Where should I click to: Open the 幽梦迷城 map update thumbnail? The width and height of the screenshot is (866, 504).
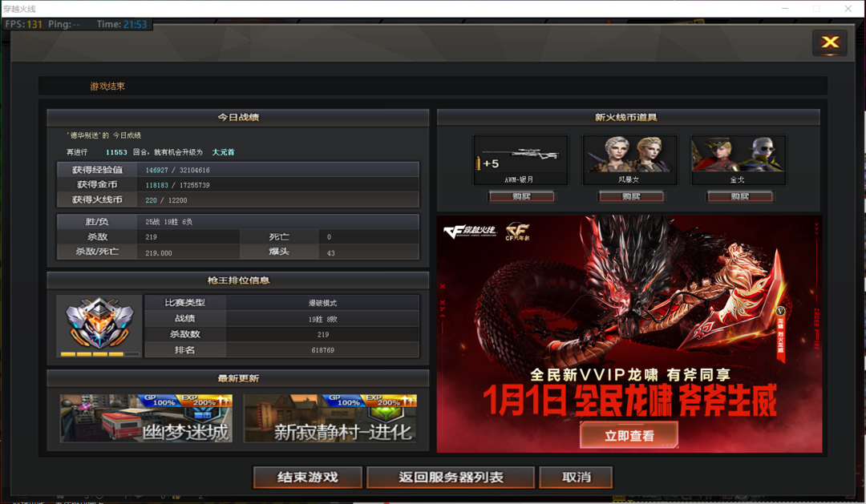(x=146, y=418)
